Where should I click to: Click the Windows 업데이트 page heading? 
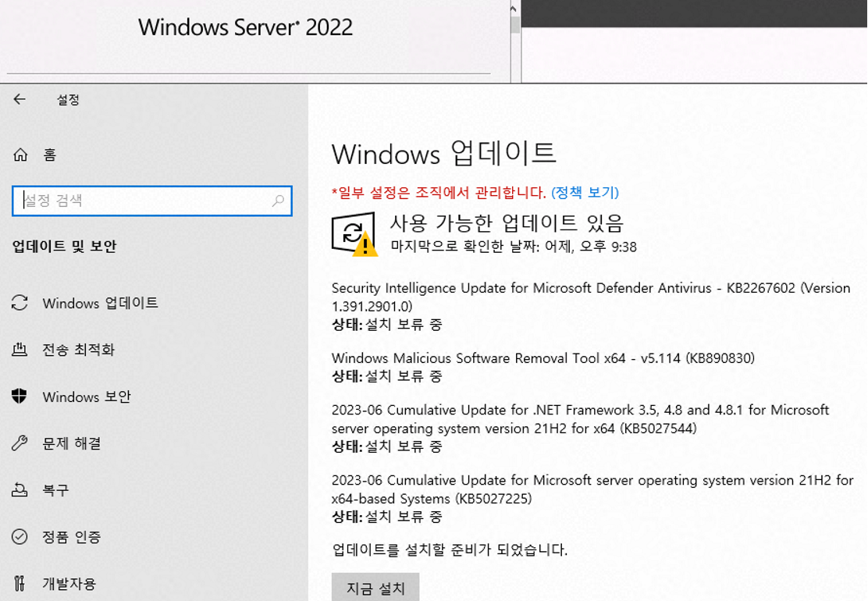444,153
